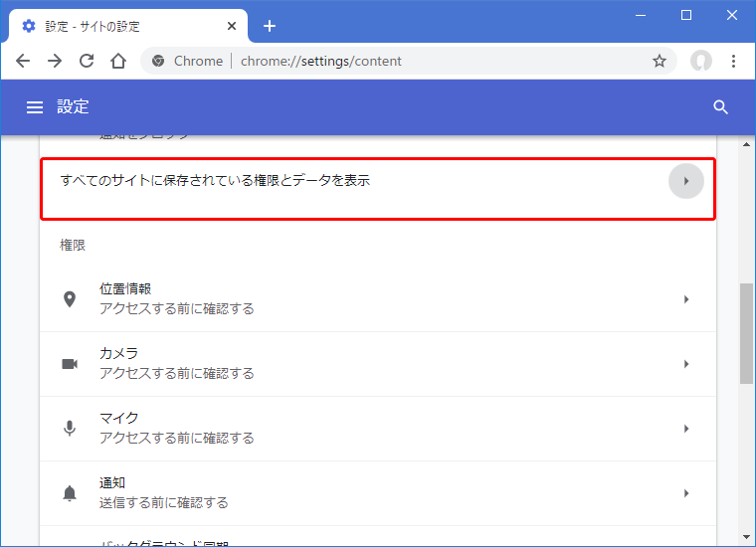This screenshot has width=756, height=547.
Task: Click the vertical scrollbar thumb
Action: [x=746, y=333]
